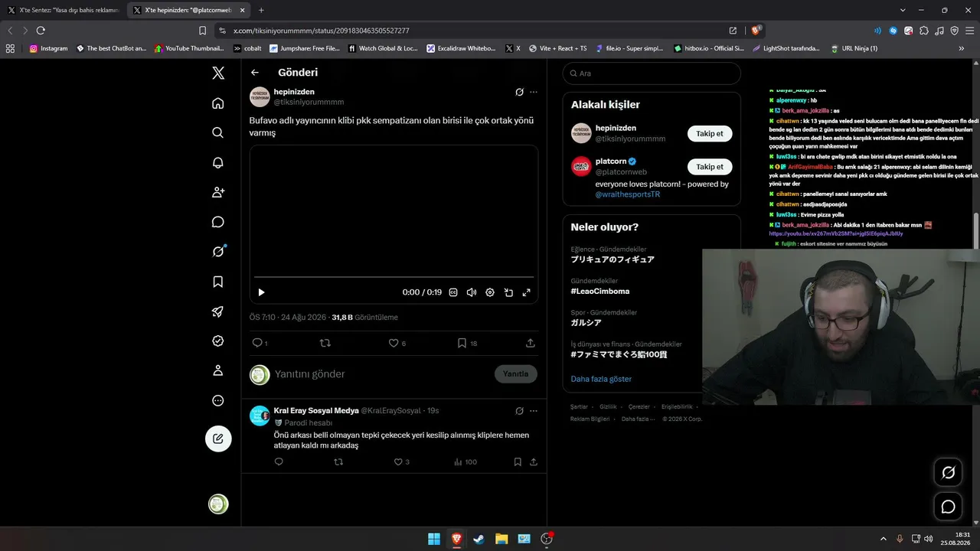Viewport: 980px width, 551px height.
Task: Repost the main post
Action: pyautogui.click(x=325, y=343)
